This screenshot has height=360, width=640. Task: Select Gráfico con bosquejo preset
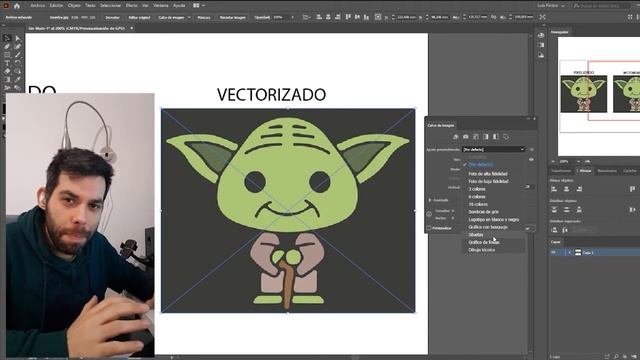pos(488,227)
